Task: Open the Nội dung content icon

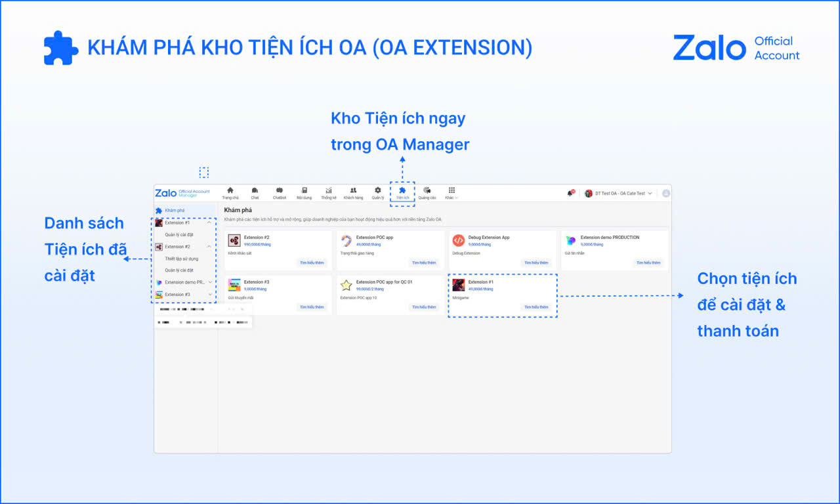Action: coord(304,190)
